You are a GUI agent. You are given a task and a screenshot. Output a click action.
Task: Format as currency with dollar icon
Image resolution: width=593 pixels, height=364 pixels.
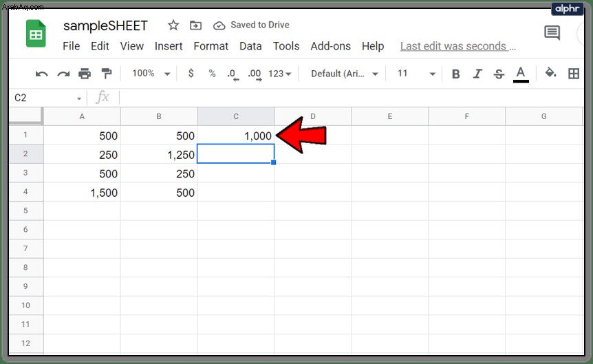pyautogui.click(x=191, y=73)
